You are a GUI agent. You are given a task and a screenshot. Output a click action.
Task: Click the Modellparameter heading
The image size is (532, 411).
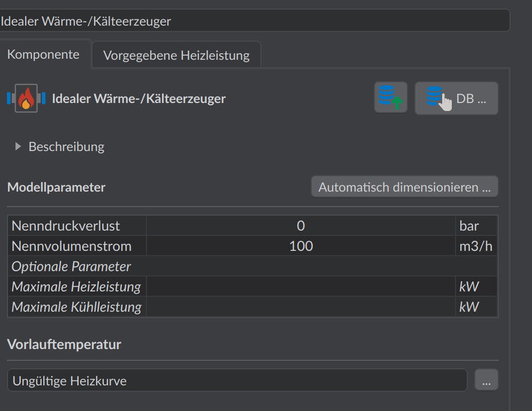tap(56, 187)
